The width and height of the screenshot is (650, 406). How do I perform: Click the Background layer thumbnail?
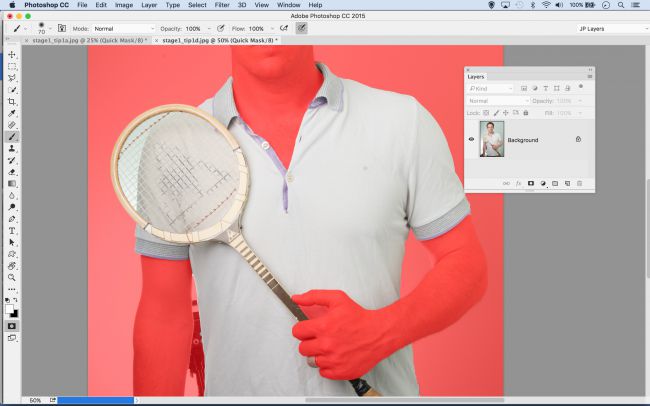[x=492, y=140]
